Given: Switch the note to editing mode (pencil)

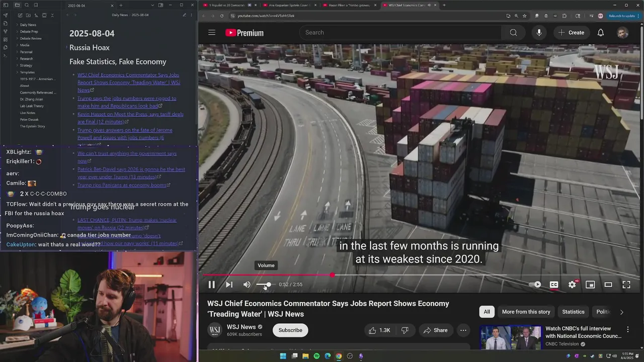Looking at the screenshot, I should pyautogui.click(x=184, y=15).
